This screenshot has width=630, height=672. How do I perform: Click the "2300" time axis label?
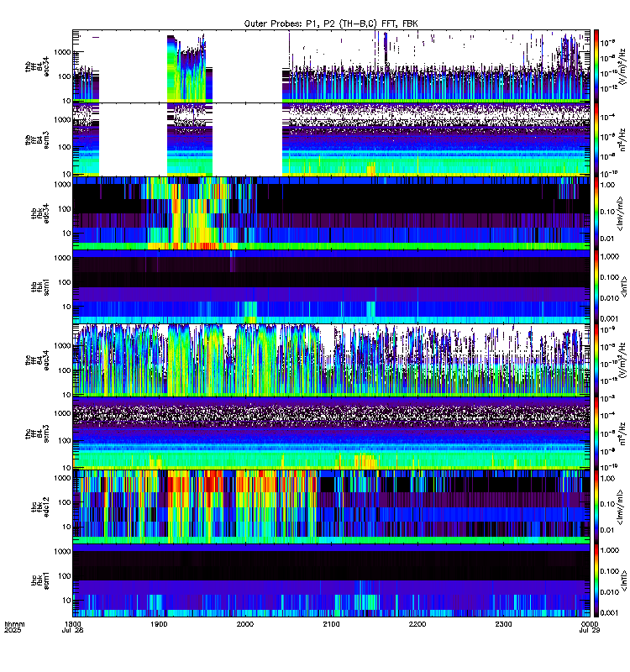[503, 624]
